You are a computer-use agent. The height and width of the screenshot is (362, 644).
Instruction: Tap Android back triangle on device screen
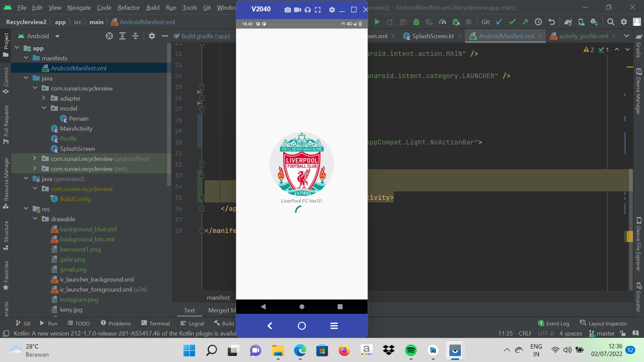coord(263,307)
